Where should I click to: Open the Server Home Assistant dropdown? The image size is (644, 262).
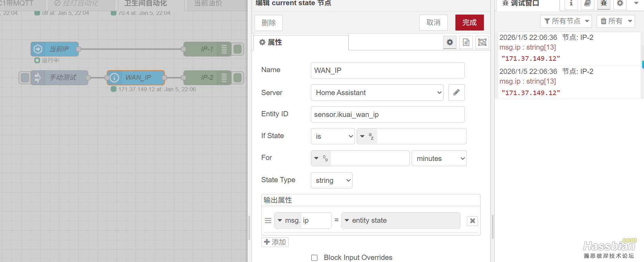(377, 93)
